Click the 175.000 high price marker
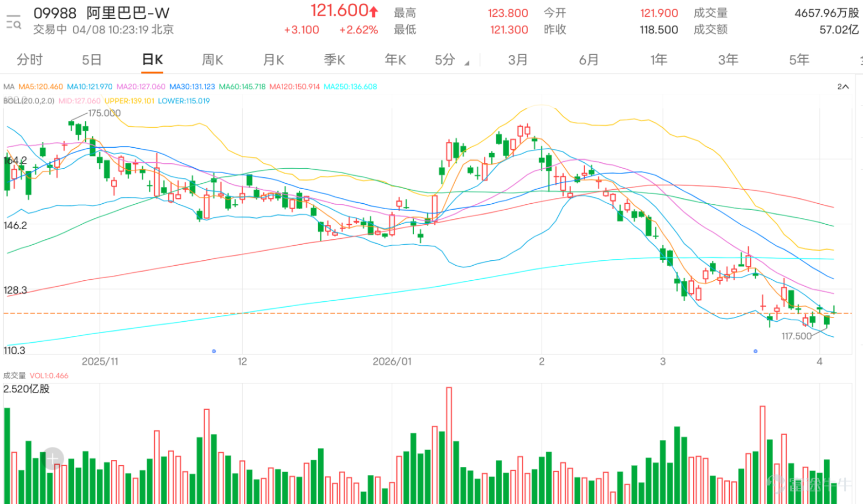This screenshot has width=863, height=504. click(x=104, y=113)
